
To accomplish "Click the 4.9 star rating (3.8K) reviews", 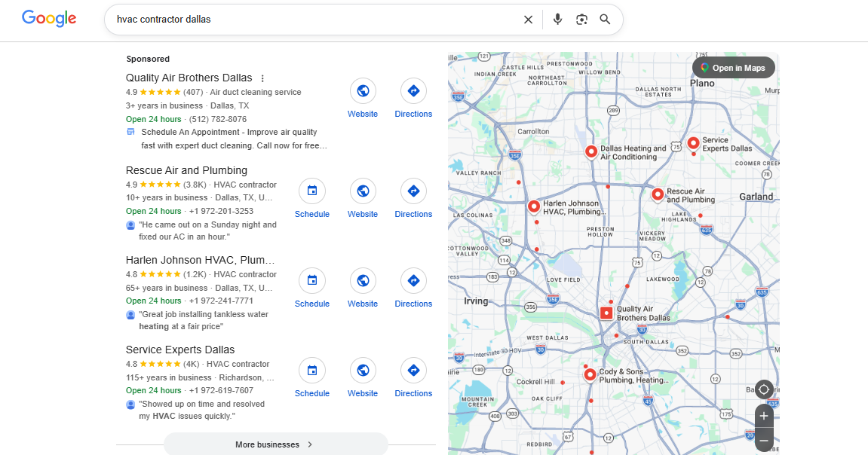I will click(x=166, y=185).
